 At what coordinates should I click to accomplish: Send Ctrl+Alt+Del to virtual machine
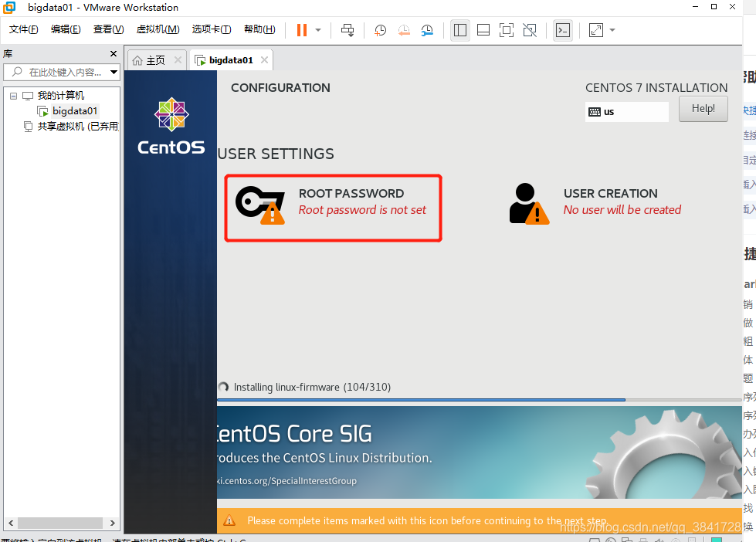click(347, 30)
